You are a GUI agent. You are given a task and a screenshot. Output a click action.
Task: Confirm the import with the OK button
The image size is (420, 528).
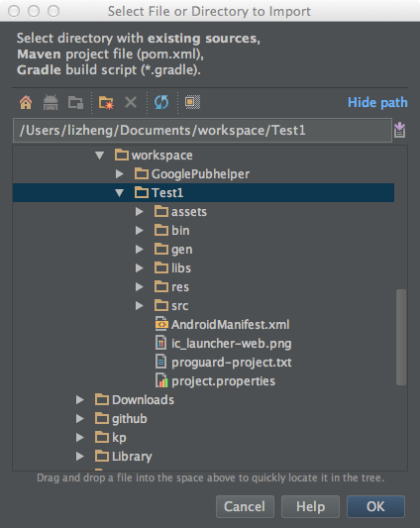click(x=375, y=506)
